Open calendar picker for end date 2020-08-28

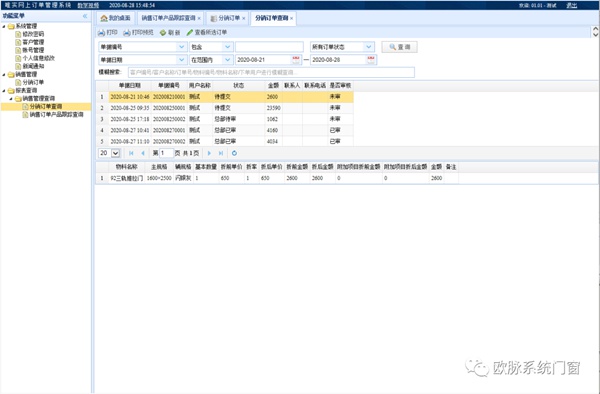[x=371, y=60]
